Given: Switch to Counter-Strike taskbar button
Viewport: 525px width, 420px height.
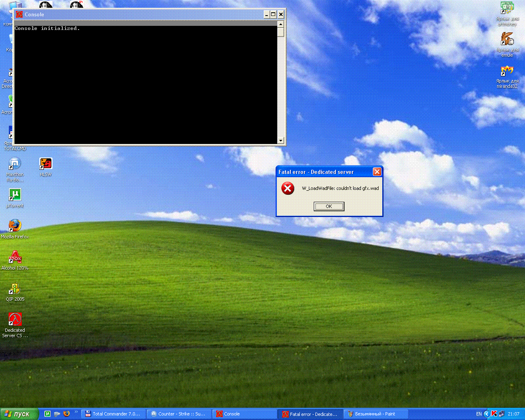Looking at the screenshot, I should tap(179, 414).
